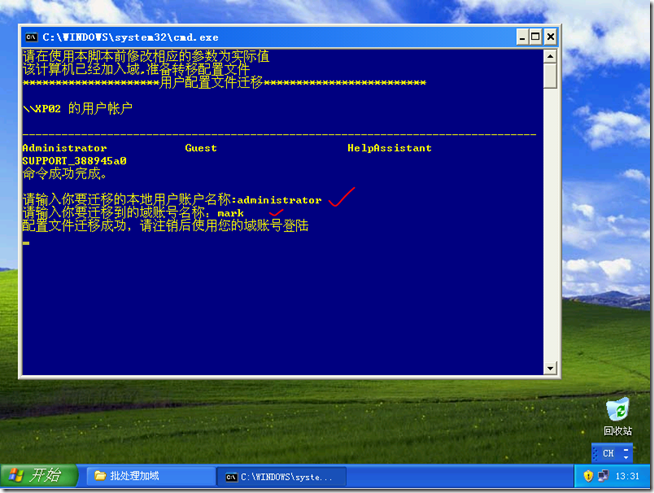Click the 用户配置文件迁移 header line
Image resolution: width=654 pixels, height=493 pixels.
[x=224, y=83]
